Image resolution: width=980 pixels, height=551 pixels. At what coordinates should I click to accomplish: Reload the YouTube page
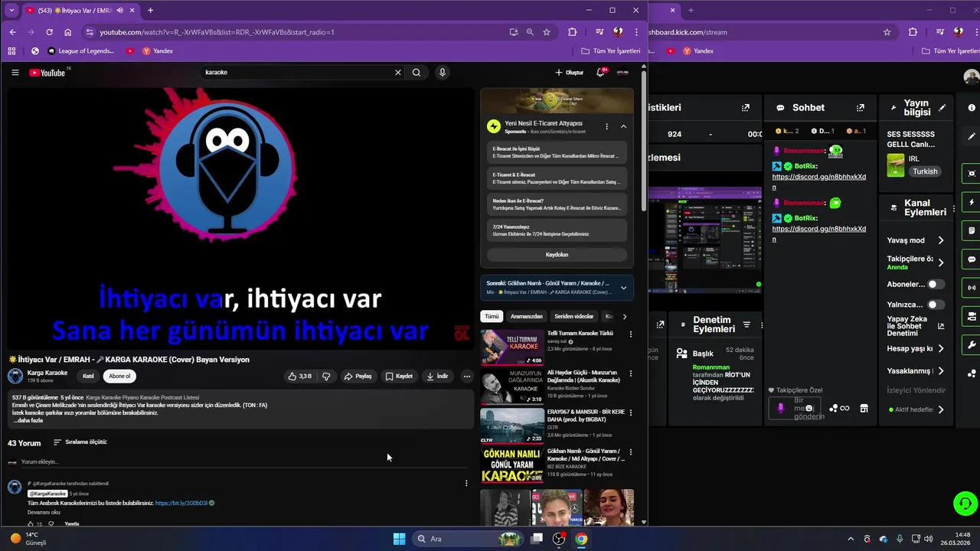tap(49, 32)
